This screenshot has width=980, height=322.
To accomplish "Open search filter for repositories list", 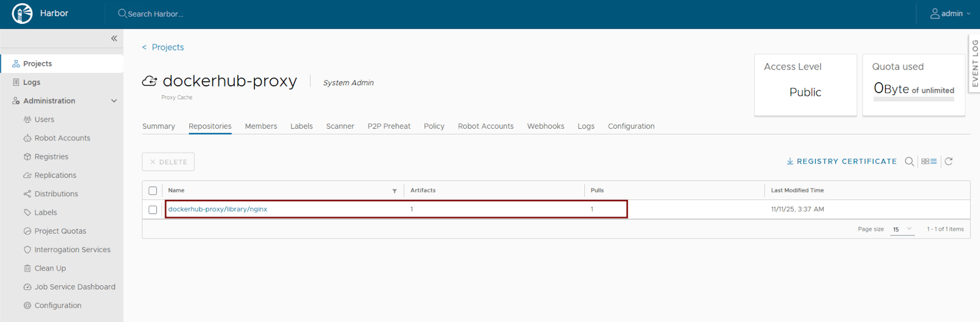I will (x=910, y=161).
